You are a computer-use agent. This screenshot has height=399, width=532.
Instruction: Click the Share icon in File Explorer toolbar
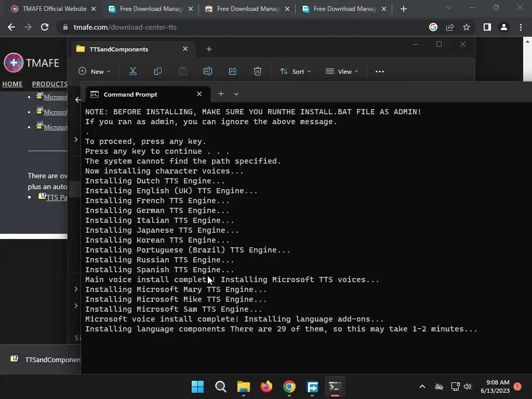(x=233, y=71)
